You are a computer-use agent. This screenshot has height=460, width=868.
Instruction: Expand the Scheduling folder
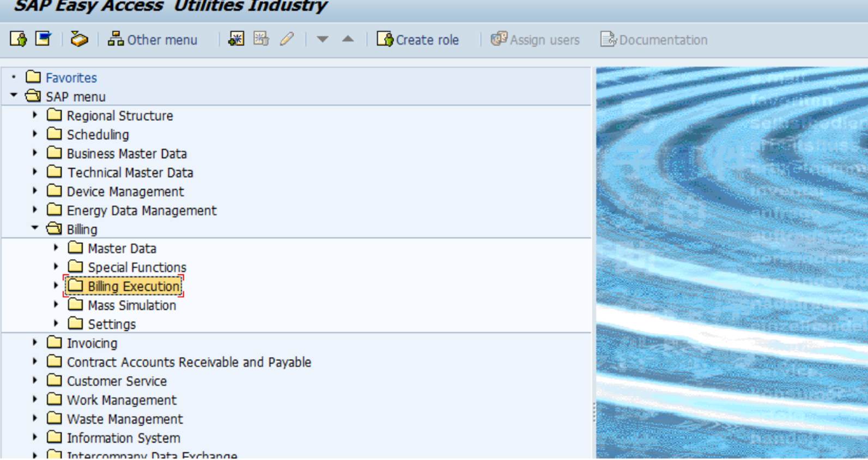[x=35, y=134]
